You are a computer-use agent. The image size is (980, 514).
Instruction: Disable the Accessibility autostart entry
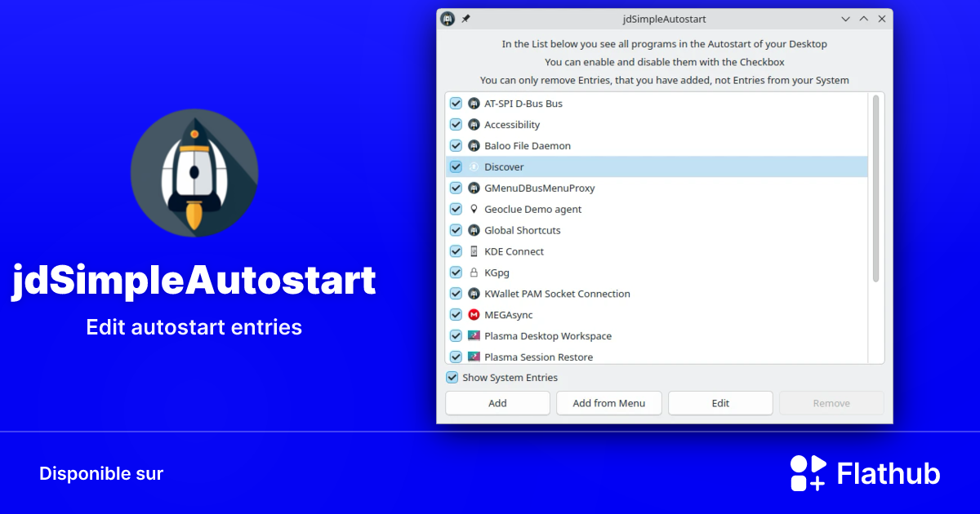(x=455, y=124)
